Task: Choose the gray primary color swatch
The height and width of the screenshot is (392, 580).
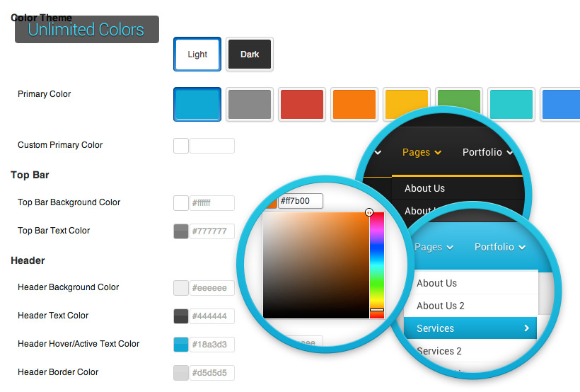Action: point(250,105)
